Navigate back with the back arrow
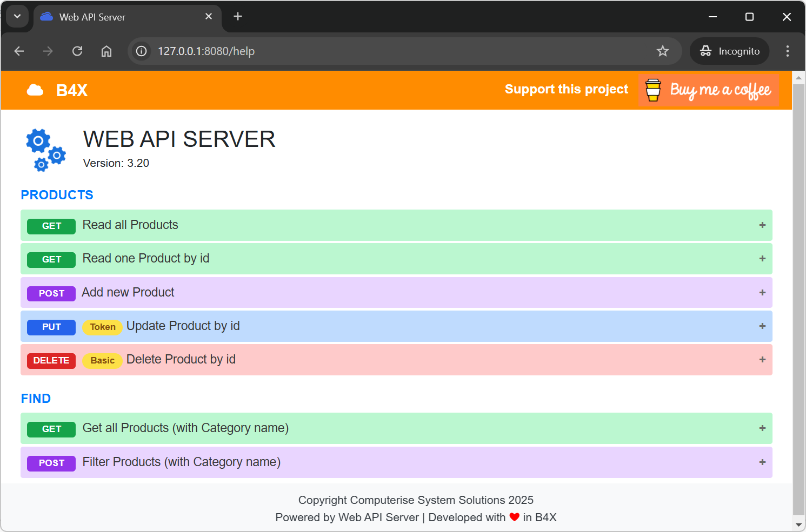The image size is (806, 532). point(19,51)
